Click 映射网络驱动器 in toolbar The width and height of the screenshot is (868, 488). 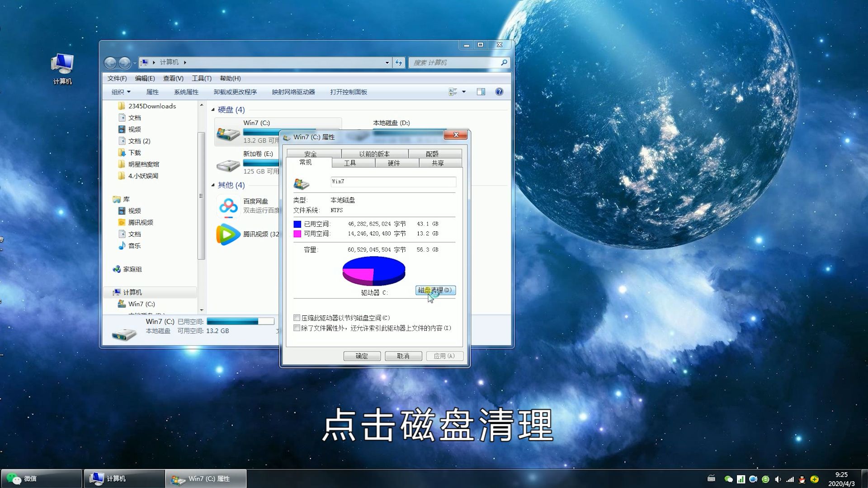(293, 92)
